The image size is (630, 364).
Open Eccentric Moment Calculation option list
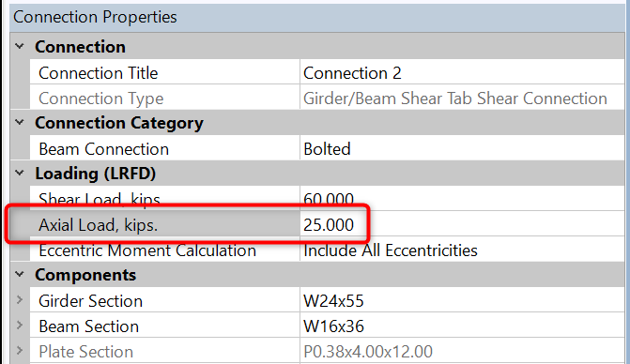click(x=462, y=250)
